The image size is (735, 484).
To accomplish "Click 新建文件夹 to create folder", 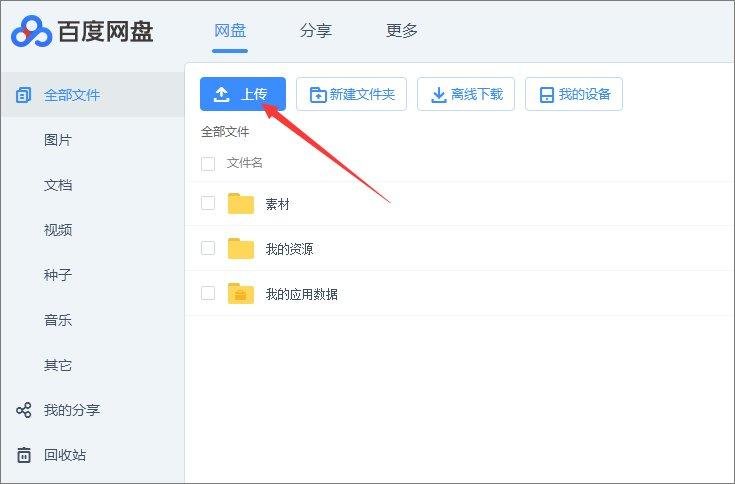I will coord(351,95).
